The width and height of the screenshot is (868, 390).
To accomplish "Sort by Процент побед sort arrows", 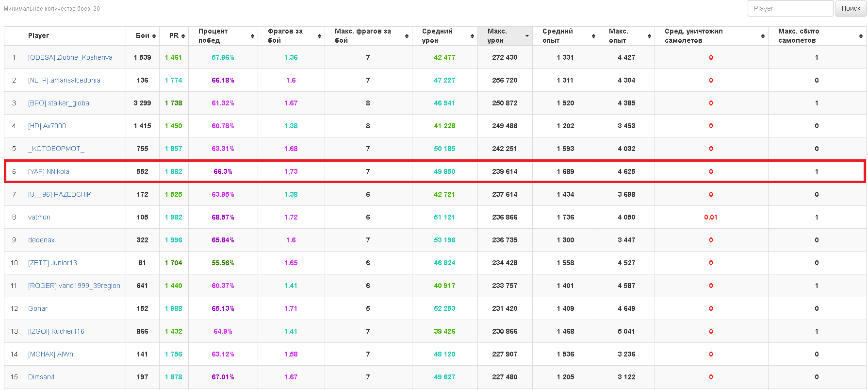I will tap(252, 36).
